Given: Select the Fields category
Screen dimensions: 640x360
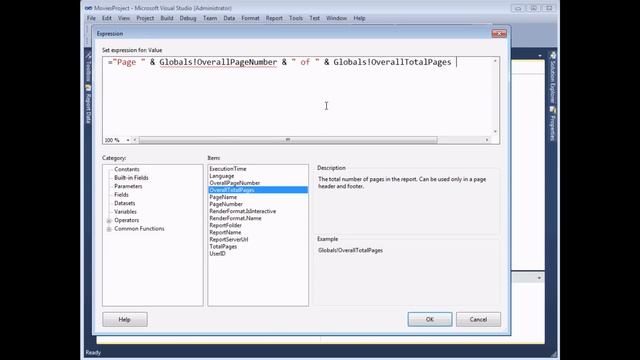Looking at the screenshot, I should coord(121,195).
